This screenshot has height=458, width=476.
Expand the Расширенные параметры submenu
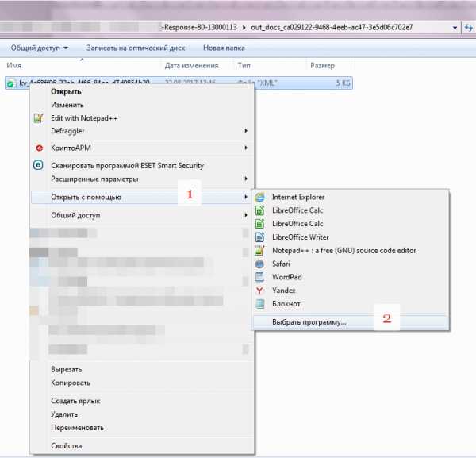245,179
